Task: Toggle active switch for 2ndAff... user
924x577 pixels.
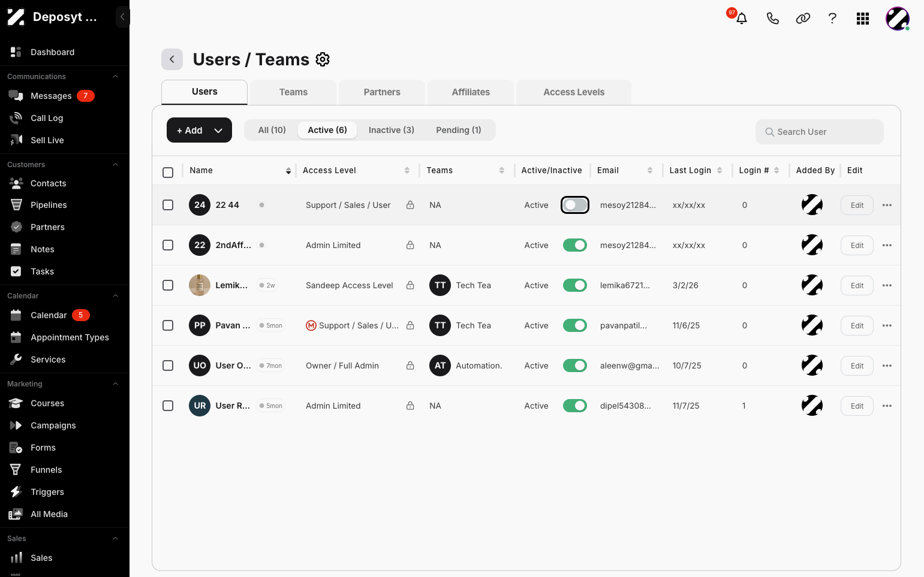Action: pos(575,245)
